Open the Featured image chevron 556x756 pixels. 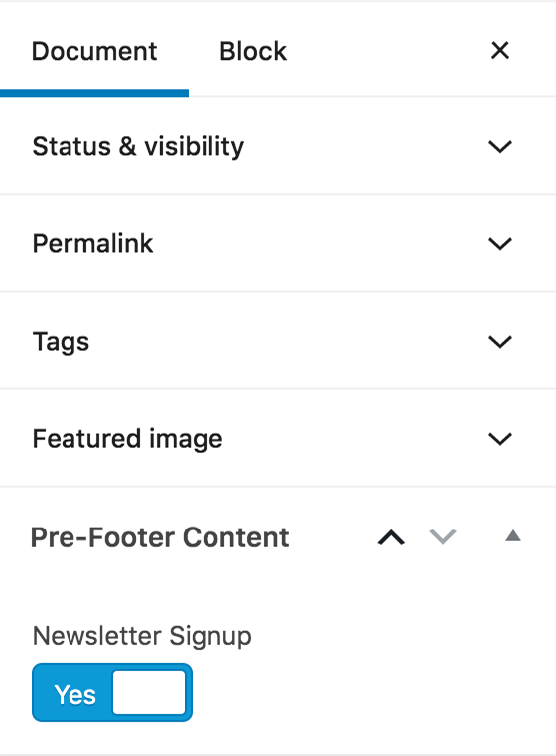click(500, 439)
